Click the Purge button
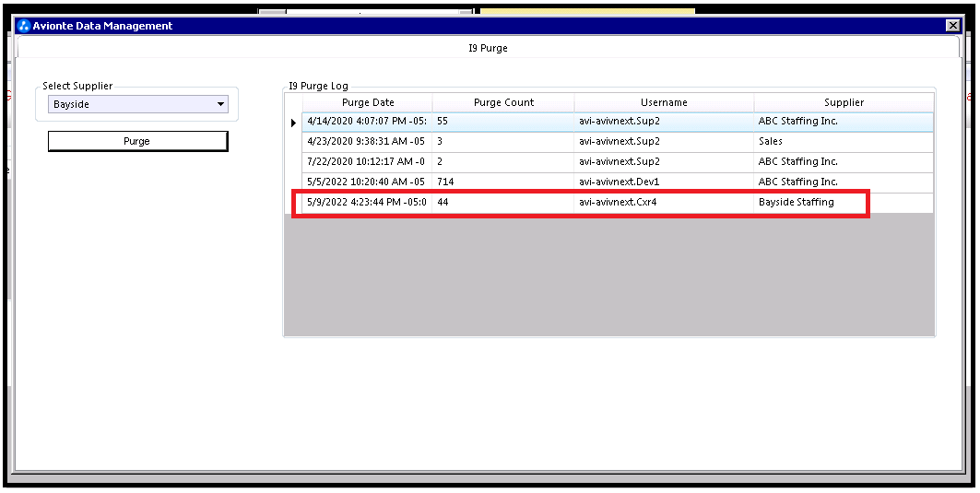980x493 pixels. tap(137, 141)
